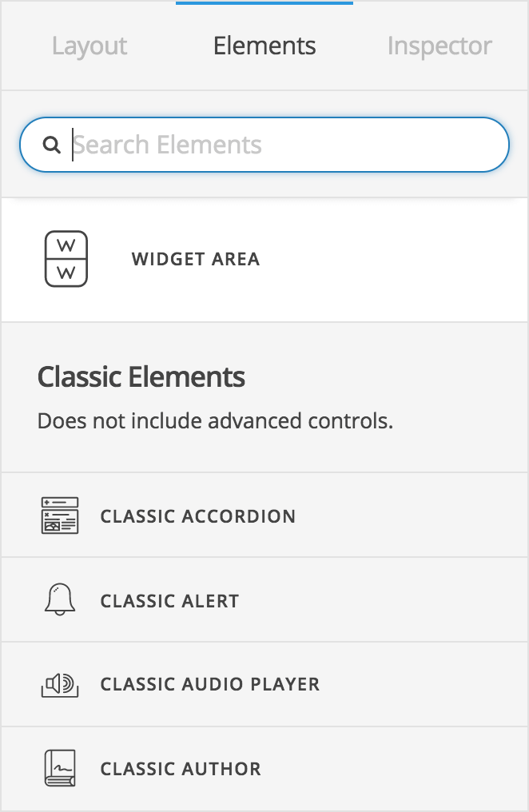The image size is (529, 812).
Task: Pick the Classic Author element
Action: pyautogui.click(x=180, y=768)
